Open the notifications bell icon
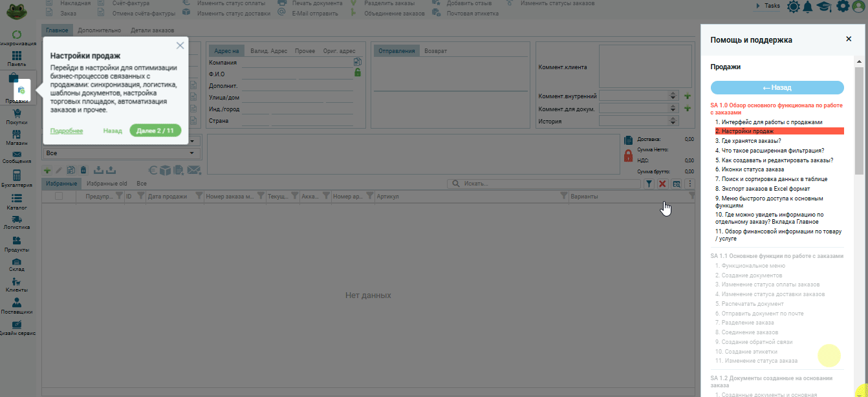The image size is (868, 397). coord(808,6)
